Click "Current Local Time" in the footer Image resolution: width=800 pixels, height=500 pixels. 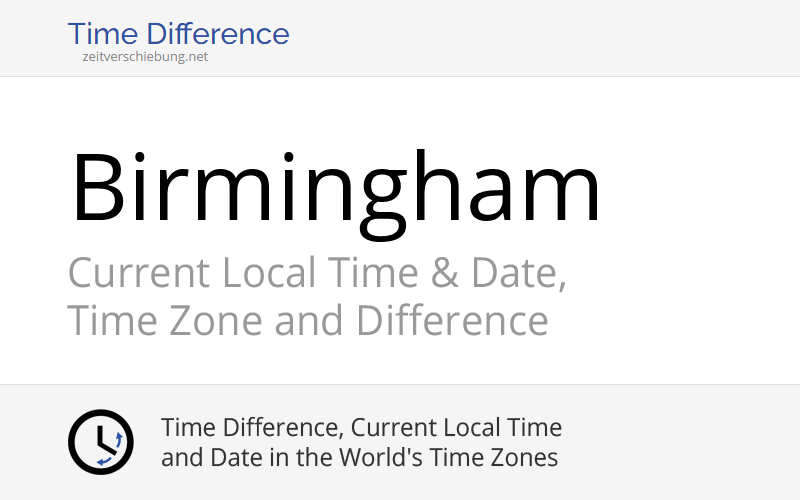[x=458, y=428]
